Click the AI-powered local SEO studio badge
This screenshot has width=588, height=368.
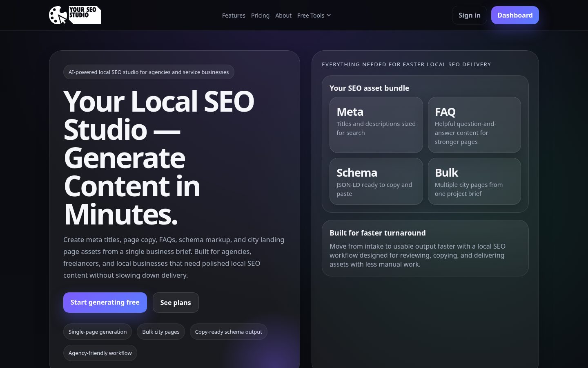tap(149, 72)
